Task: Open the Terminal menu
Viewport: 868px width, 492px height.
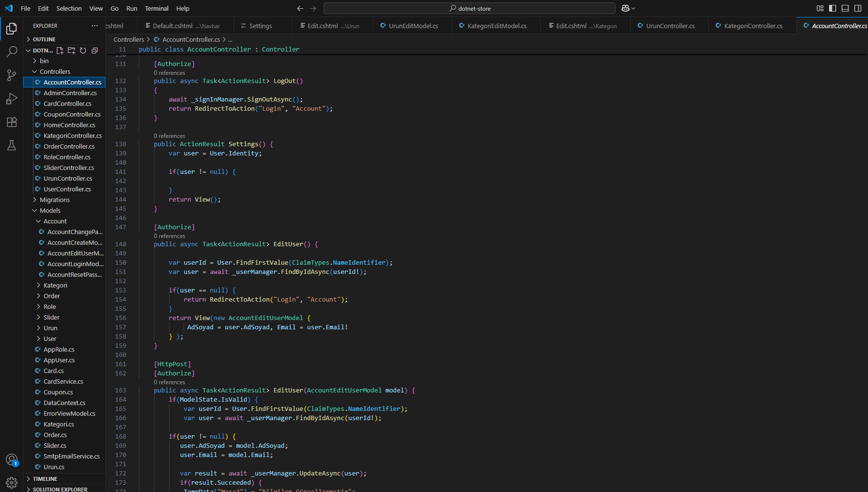Action: tap(156, 8)
